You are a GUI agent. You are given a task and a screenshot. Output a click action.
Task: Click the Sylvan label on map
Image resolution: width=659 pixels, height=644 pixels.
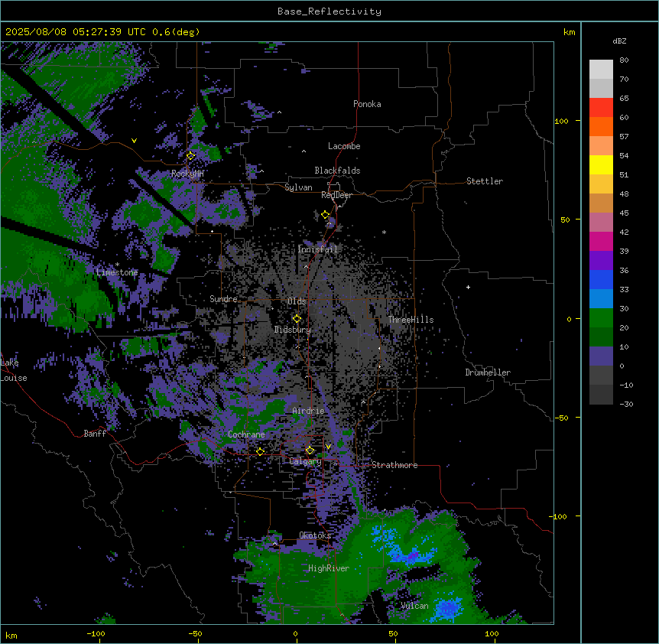(298, 187)
